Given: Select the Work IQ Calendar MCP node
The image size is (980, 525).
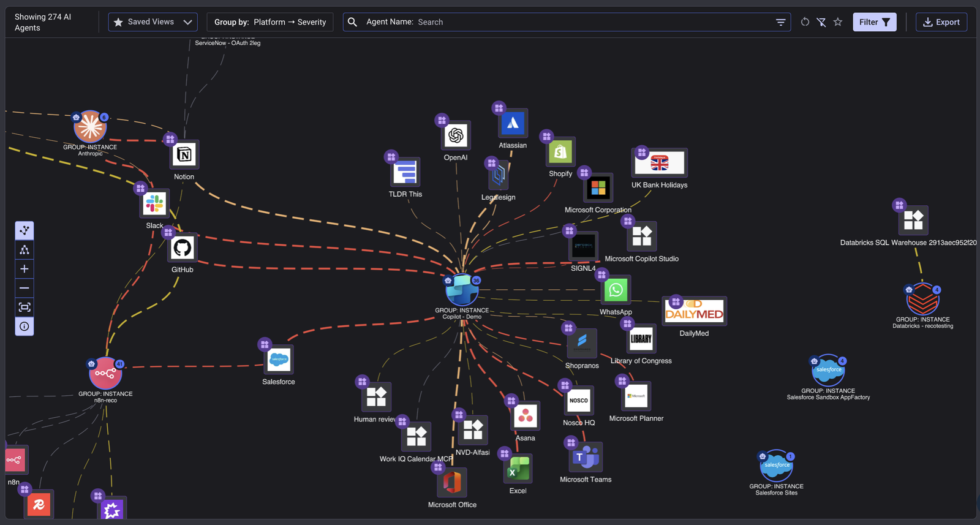Looking at the screenshot, I should click(x=417, y=437).
